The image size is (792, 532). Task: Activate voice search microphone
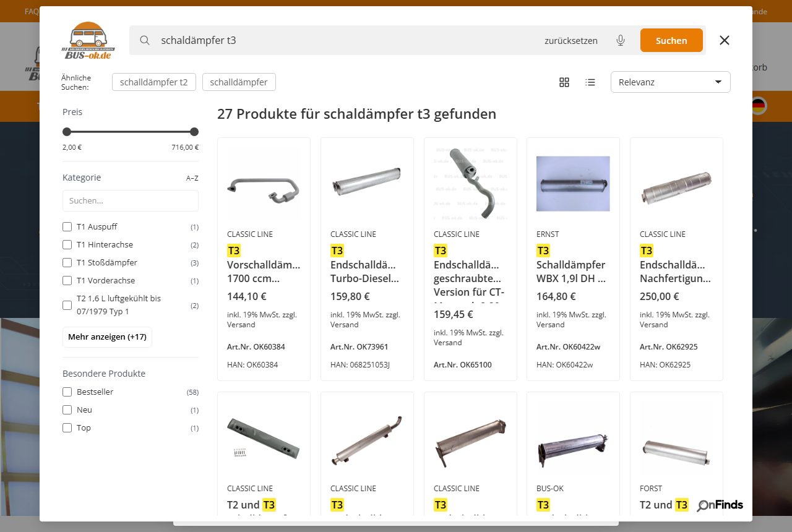(621, 40)
